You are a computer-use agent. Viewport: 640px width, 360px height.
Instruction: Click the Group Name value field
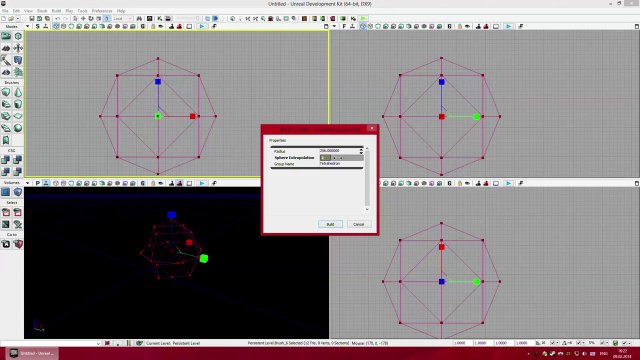tap(341, 164)
